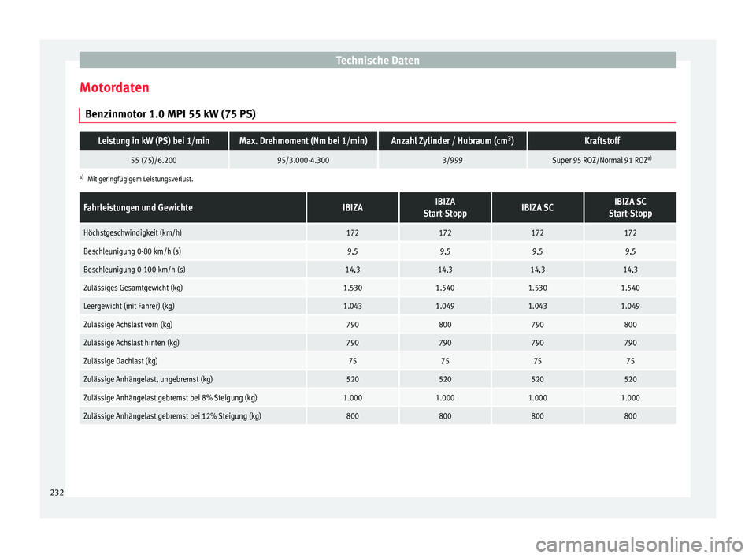
Task: Select 0-100 km/h value 14,3 under IBIZA SC Start-Stopp
Action: (630, 270)
